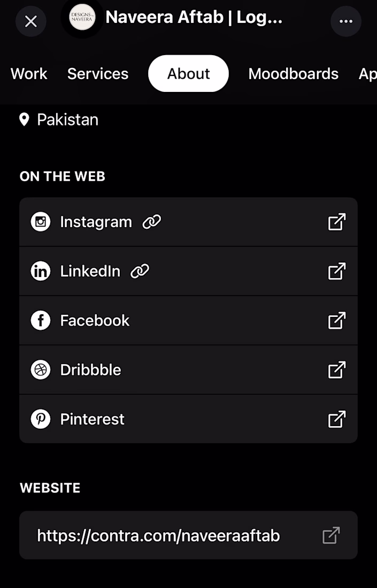Viewport: 377px width, 588px height.
Task: Select the LinkedIn icon
Action: [x=40, y=271]
